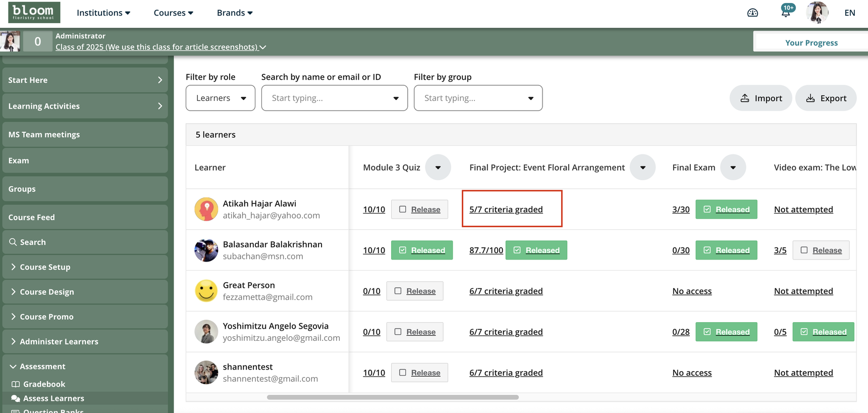Toggle Release for Great Person's Module 3 Quiz
868x413 pixels.
415,291
